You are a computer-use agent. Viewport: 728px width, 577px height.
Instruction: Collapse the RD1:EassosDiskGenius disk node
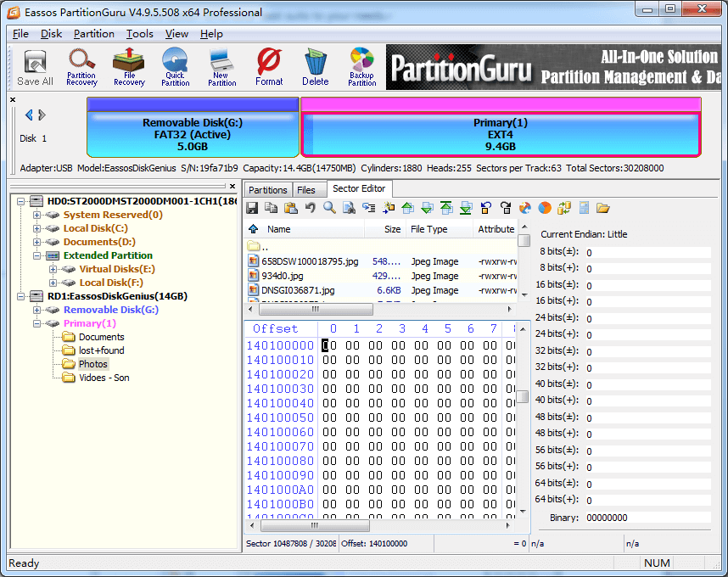(21, 296)
